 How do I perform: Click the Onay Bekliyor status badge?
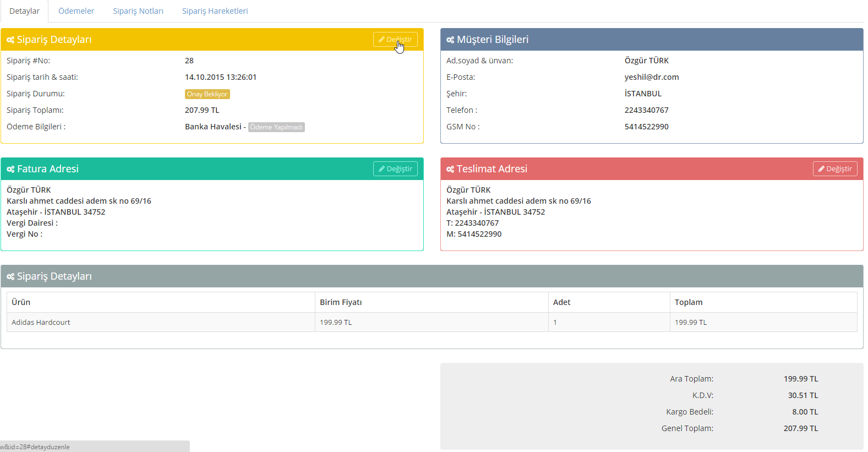tap(207, 94)
